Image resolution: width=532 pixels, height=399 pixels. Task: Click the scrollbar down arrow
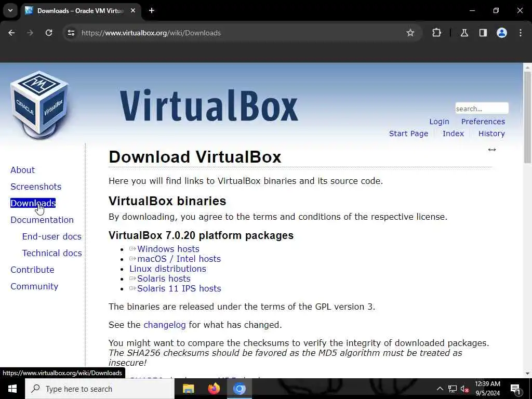pyautogui.click(x=527, y=374)
